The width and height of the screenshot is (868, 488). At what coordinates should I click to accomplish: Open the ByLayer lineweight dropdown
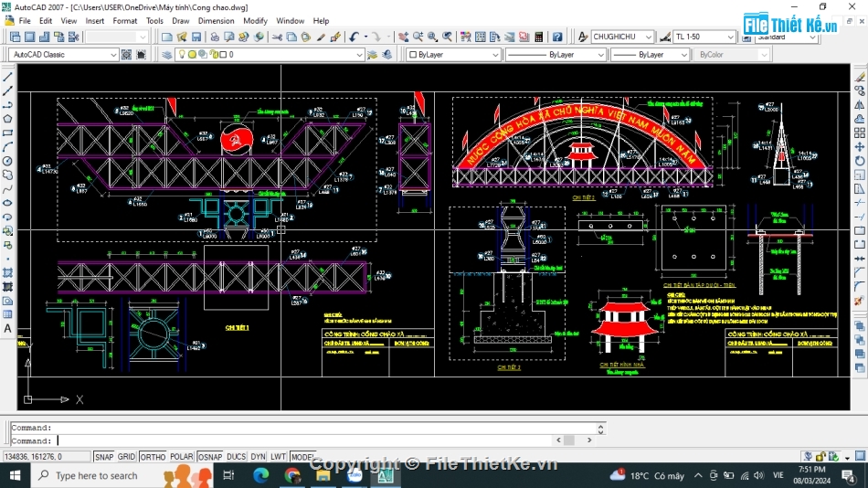[683, 55]
